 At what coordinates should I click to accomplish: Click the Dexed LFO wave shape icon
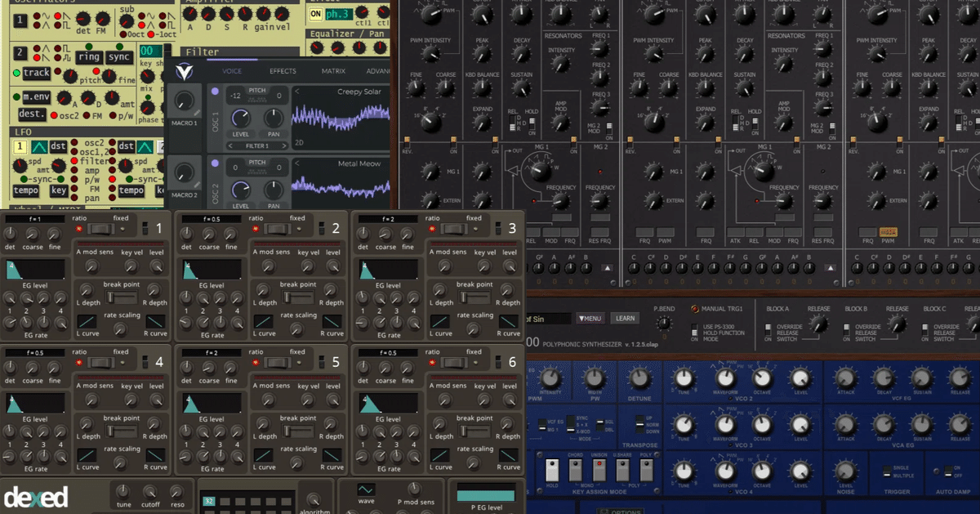367,490
